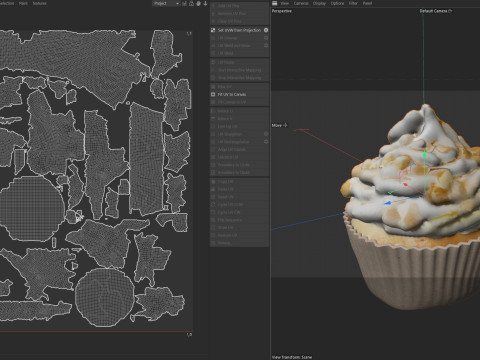The image size is (480, 360).
Task: Click the green Y-axis gizmo arrow
Action: click(x=424, y=154)
